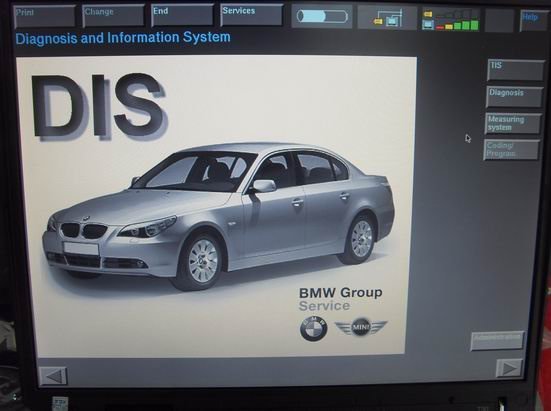
Task: Click the Print button
Action: [x=45, y=16]
